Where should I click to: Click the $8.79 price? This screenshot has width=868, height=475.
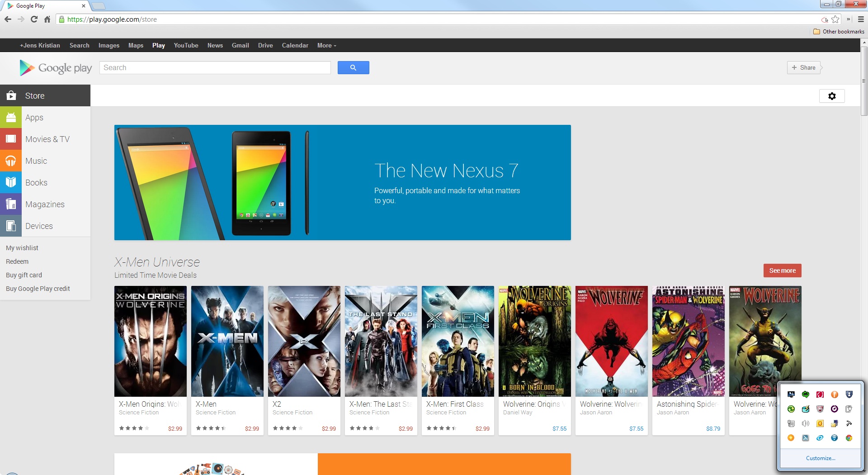point(713,428)
